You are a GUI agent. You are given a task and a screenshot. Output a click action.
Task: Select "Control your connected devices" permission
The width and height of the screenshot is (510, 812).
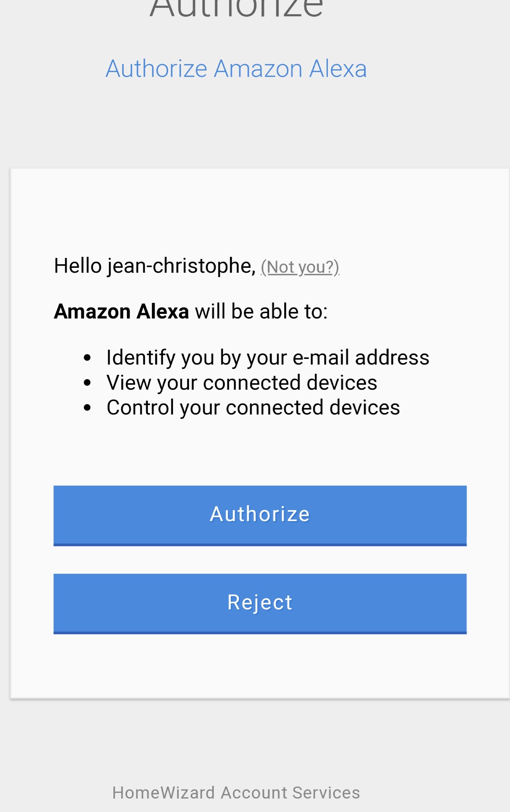tap(253, 408)
